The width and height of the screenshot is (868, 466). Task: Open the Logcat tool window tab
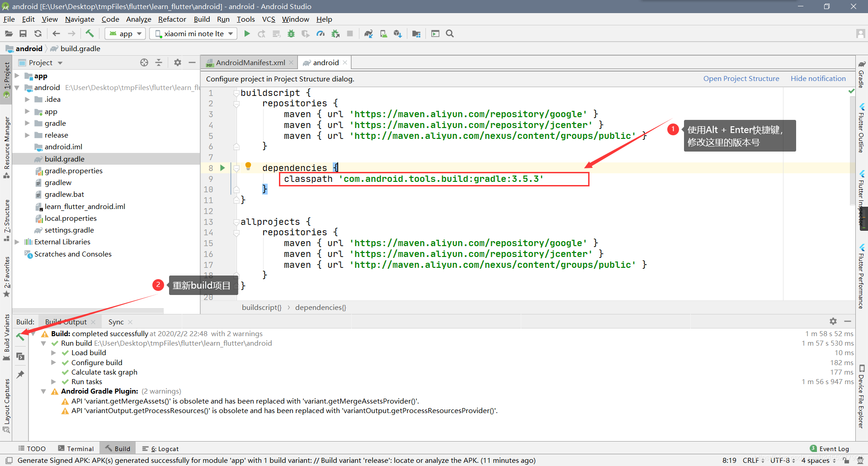pos(160,448)
